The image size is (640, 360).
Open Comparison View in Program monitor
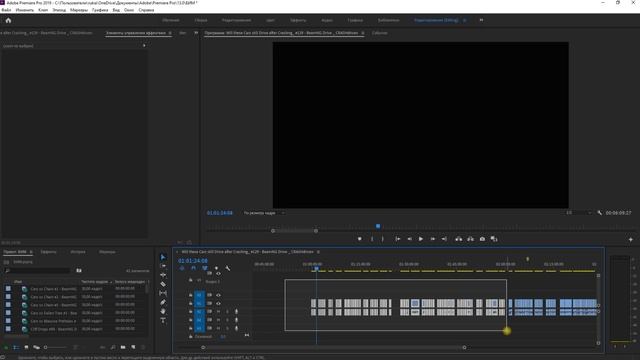click(494, 239)
